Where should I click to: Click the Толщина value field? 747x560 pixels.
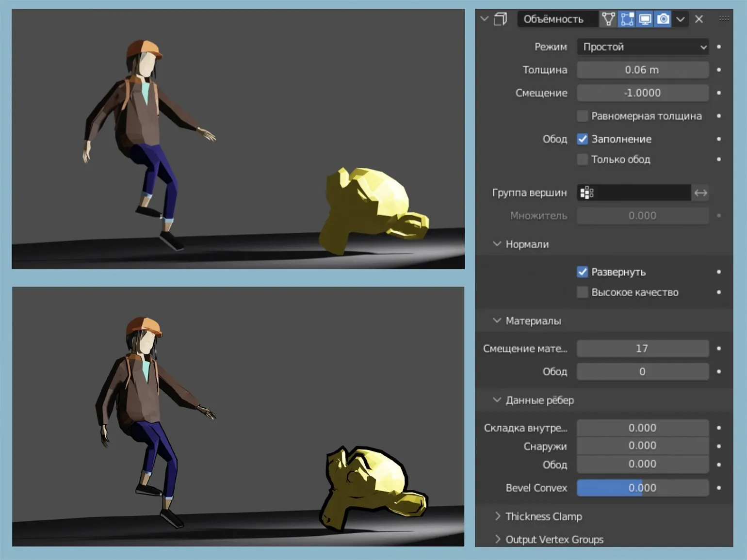pyautogui.click(x=643, y=70)
